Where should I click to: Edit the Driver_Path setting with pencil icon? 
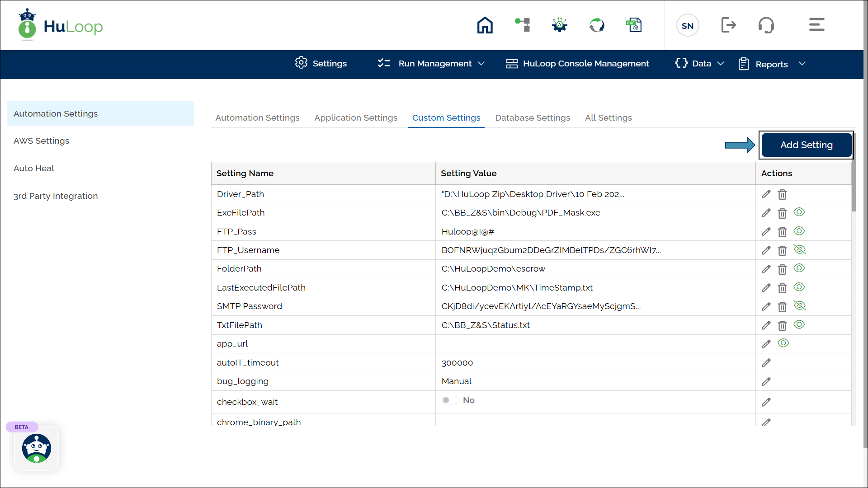click(766, 194)
